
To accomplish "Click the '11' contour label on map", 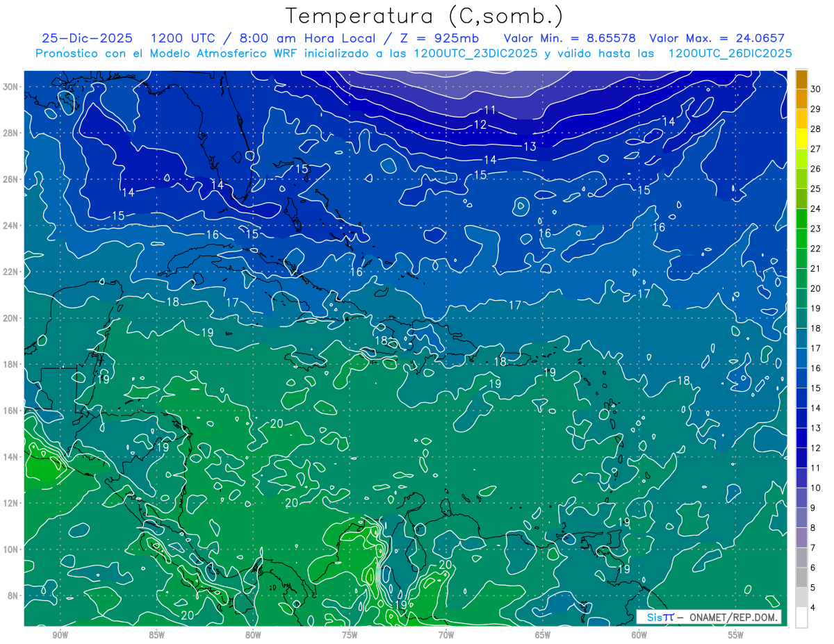I will click(490, 110).
